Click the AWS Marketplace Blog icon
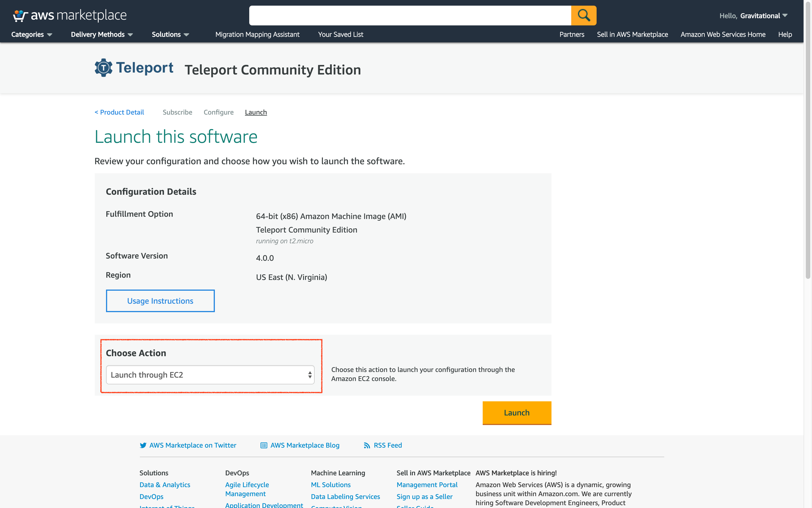The width and height of the screenshot is (812, 508). pyautogui.click(x=264, y=445)
